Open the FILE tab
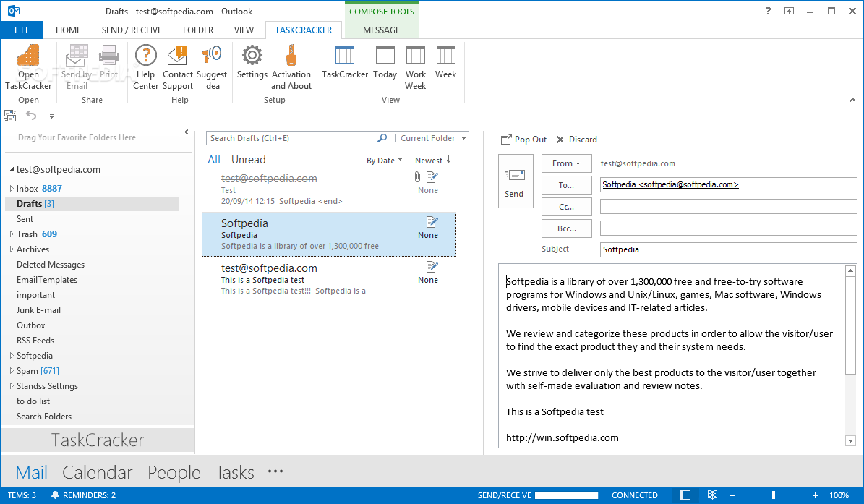 (22, 30)
